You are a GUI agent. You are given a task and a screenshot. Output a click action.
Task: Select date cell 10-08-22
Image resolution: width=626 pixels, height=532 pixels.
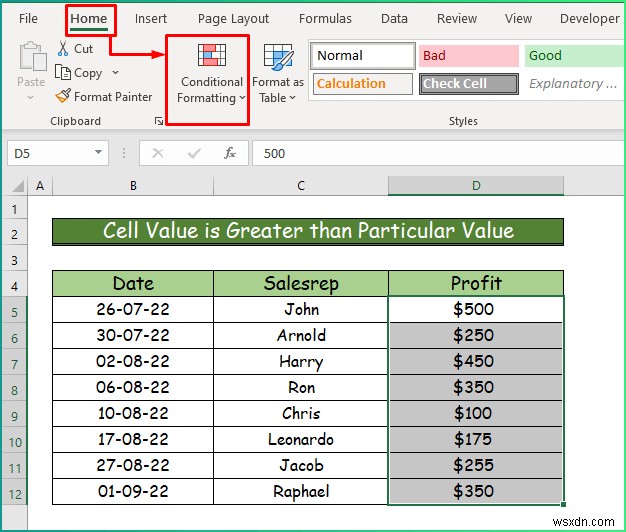133,413
